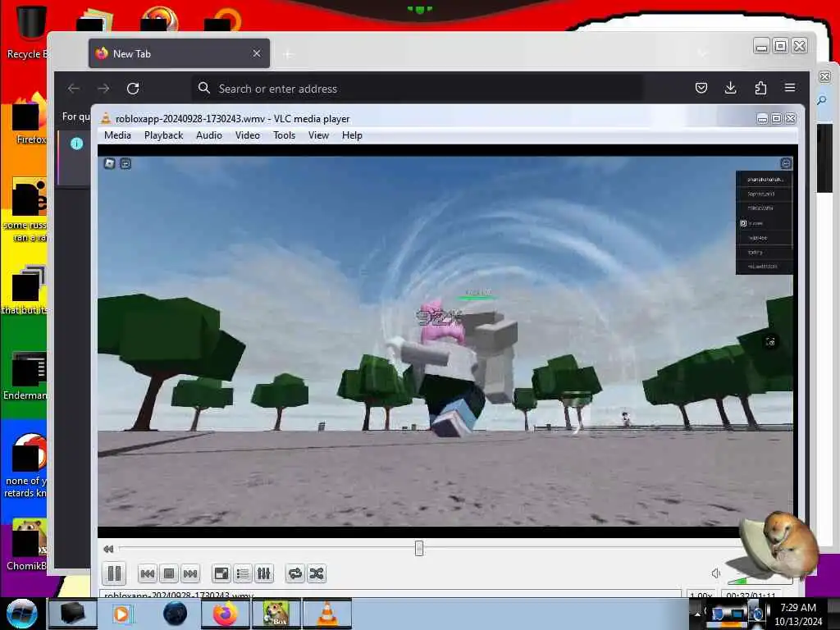Screen dimensions: 840x630
Task: Open globe browser taskbar icon
Action: [x=175, y=614]
